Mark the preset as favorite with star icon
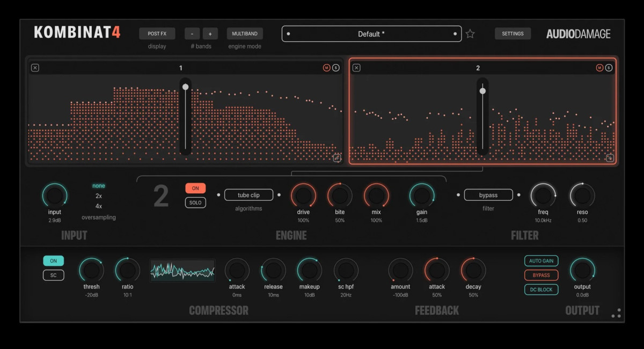This screenshot has height=349, width=644. point(470,34)
